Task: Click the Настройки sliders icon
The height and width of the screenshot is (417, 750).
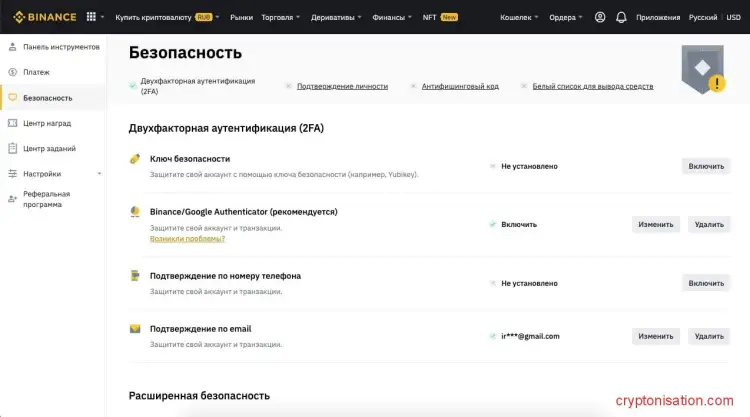Action: click(12, 174)
